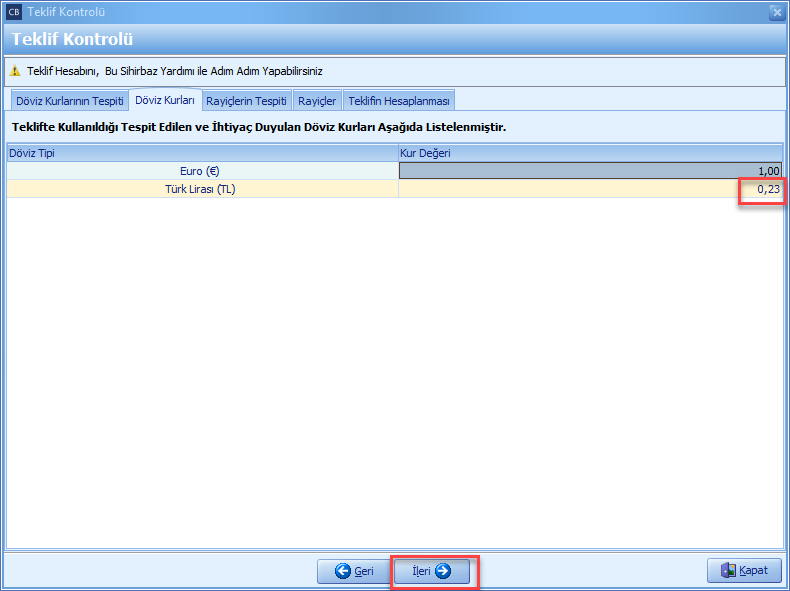Click the Kur Değeri column header
This screenshot has width=790, height=591.
pyautogui.click(x=588, y=153)
